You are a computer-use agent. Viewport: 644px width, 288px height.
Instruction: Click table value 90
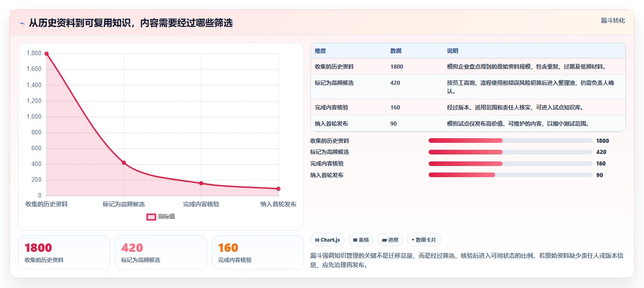[394, 124]
